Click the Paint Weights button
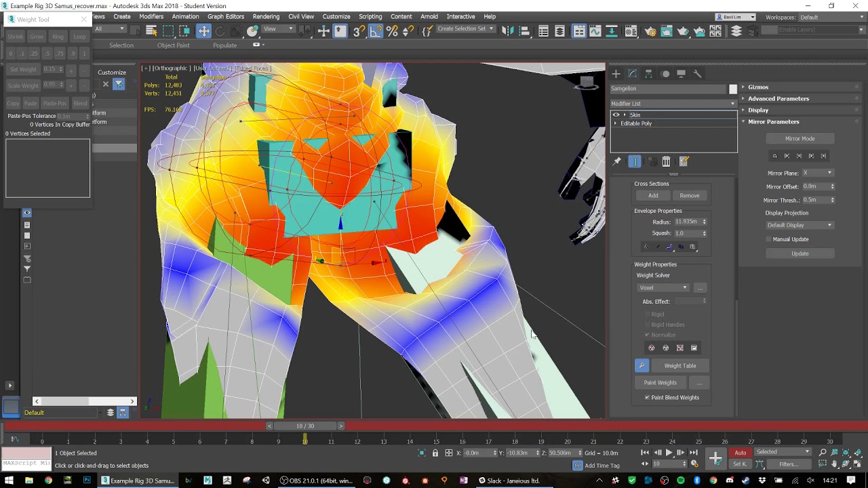Image resolution: width=868 pixels, height=488 pixels. [x=660, y=383]
